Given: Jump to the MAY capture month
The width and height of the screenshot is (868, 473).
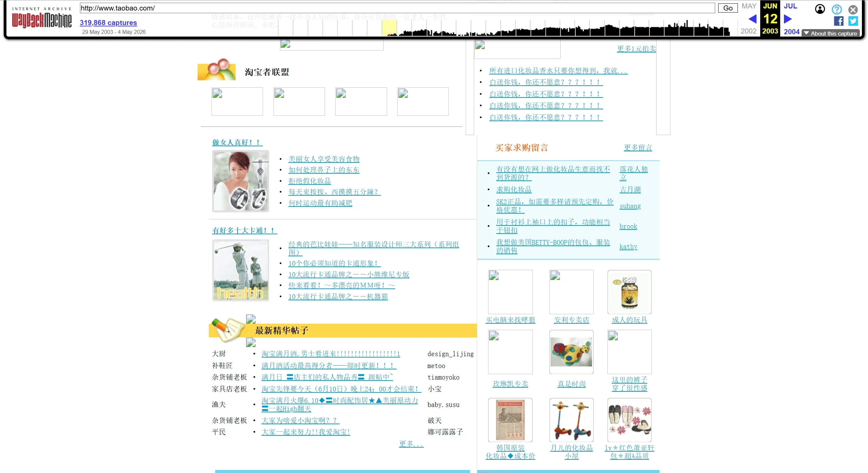Looking at the screenshot, I should click(749, 6).
